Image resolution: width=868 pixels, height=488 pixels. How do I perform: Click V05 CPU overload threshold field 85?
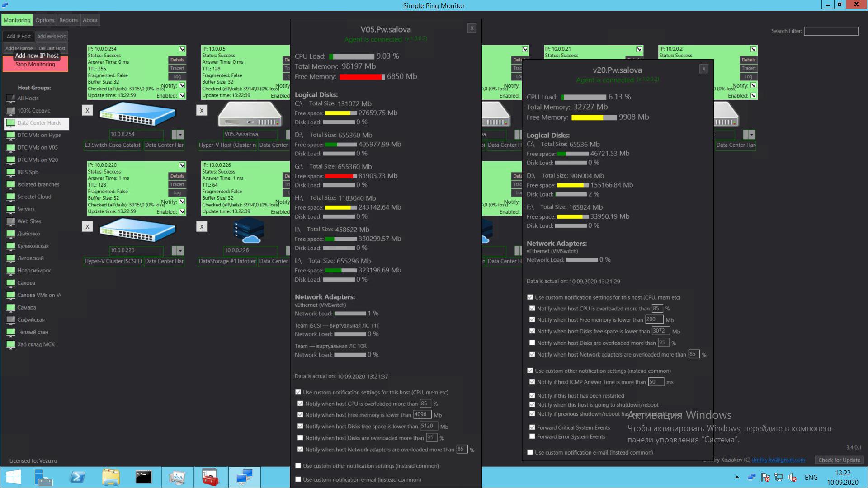click(425, 404)
